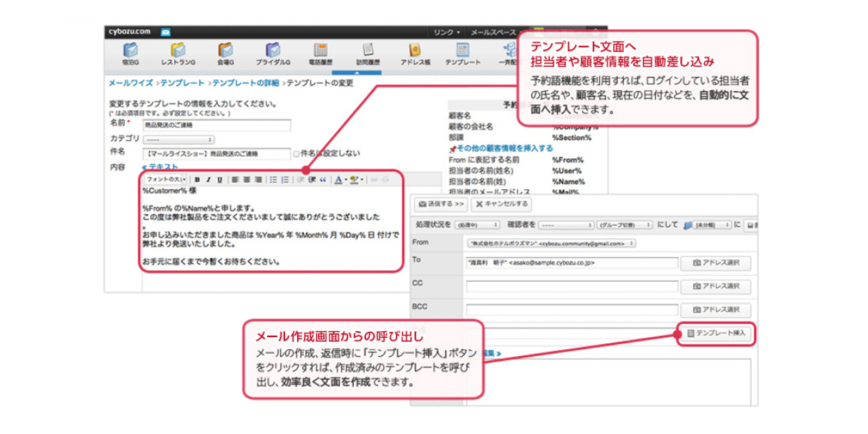Image resolution: width=868 pixels, height=434 pixels.
Task: Click the numbered list icon in editor toolbar
Action: [x=286, y=181]
